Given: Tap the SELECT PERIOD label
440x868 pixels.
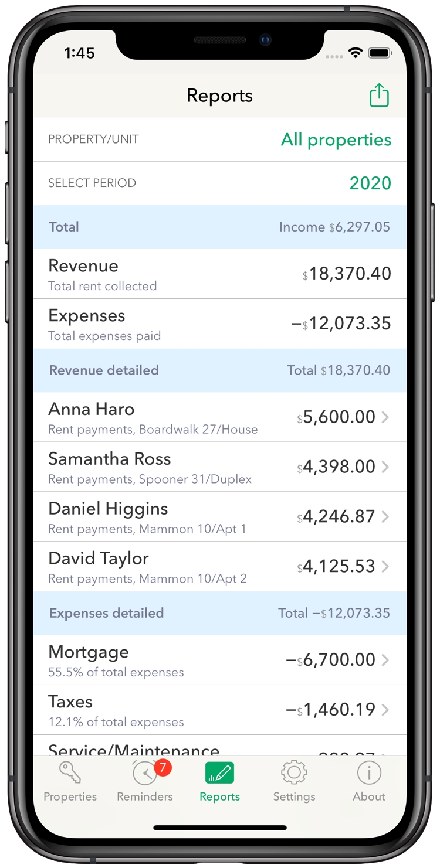Looking at the screenshot, I should tap(92, 183).
